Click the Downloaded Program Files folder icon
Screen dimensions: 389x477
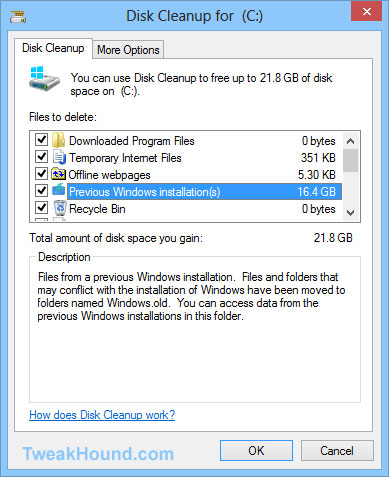[x=59, y=140]
